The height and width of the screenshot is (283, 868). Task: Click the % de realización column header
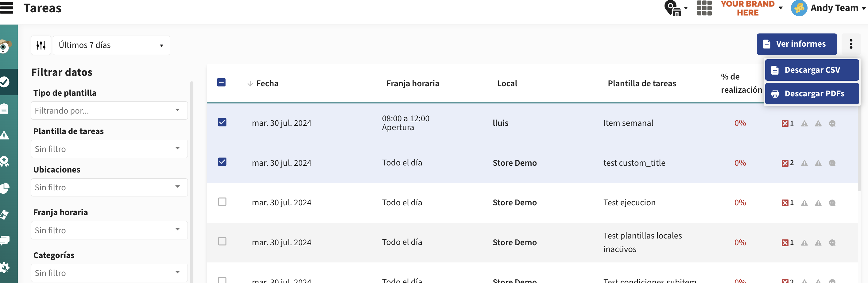click(741, 83)
